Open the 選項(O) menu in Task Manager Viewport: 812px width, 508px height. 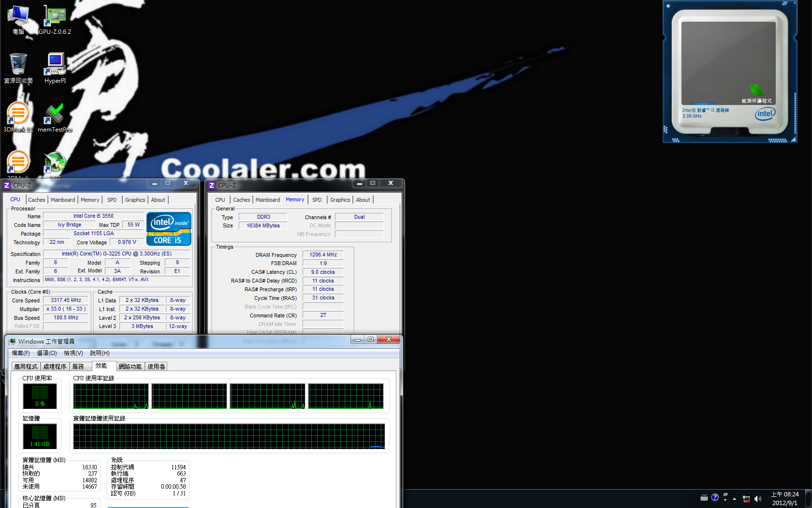pos(47,353)
